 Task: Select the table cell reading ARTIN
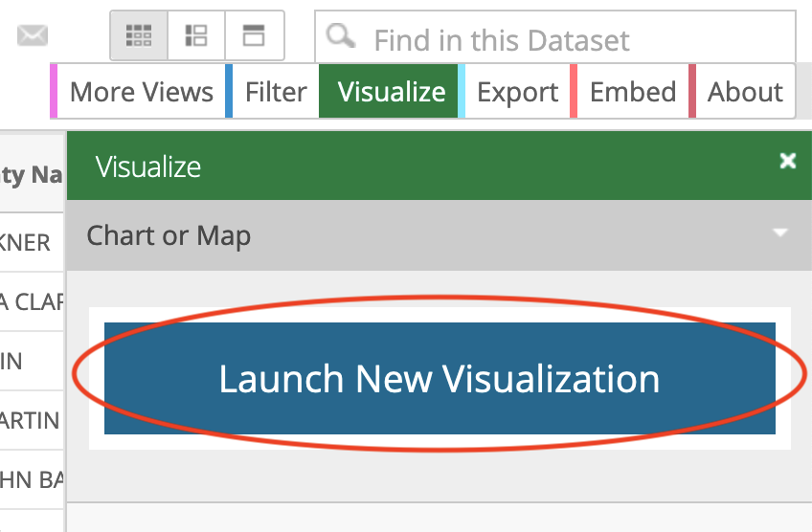[x=32, y=420]
